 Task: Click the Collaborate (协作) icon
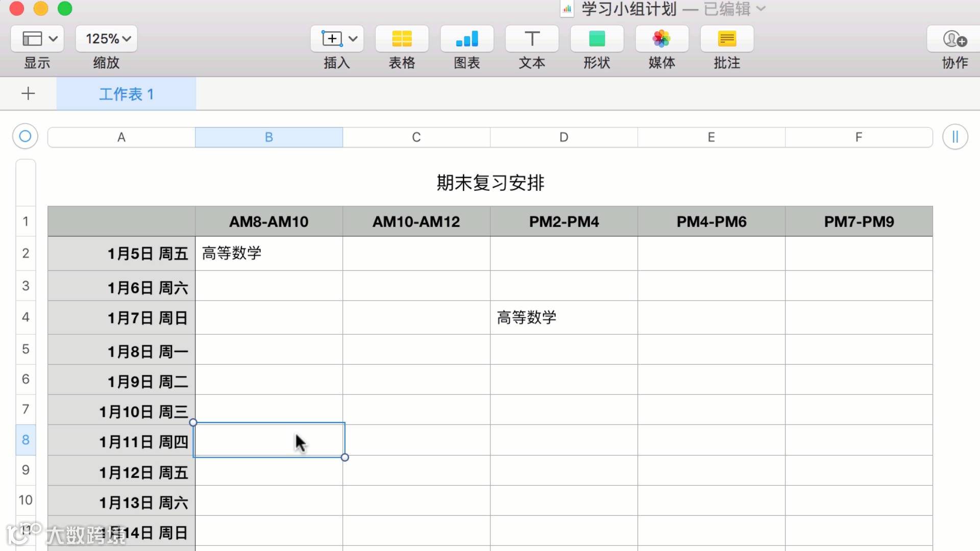(x=954, y=39)
